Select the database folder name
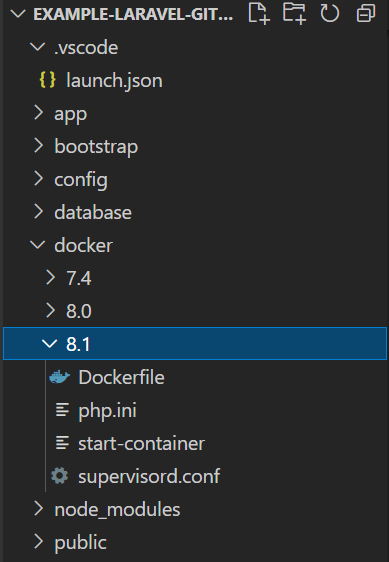 93,212
